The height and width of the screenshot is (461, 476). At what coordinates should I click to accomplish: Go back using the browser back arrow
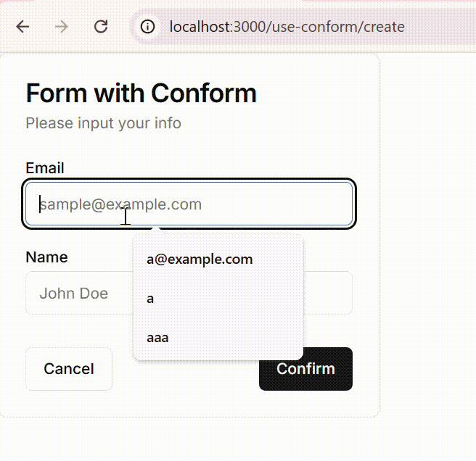tap(22, 27)
